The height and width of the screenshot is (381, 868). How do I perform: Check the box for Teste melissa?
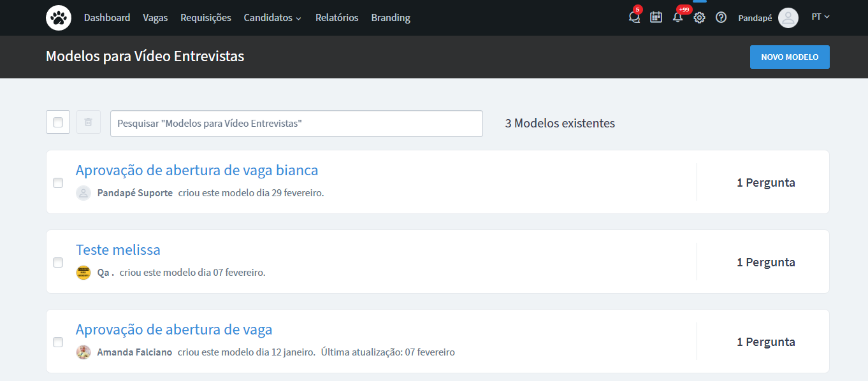coord(58,262)
